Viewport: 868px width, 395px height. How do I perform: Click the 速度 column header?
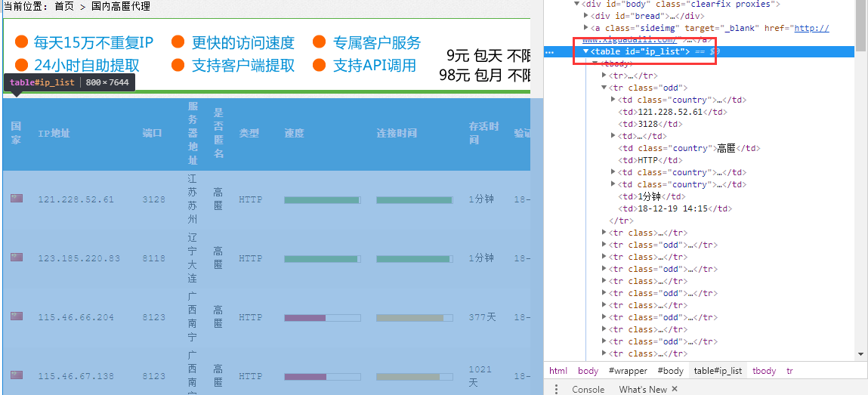click(x=295, y=134)
